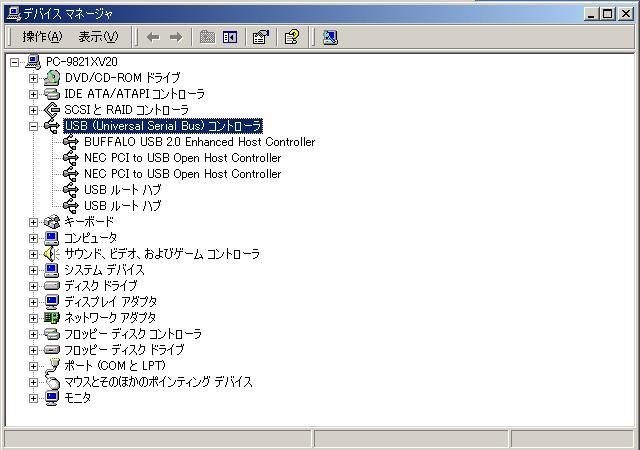The height and width of the screenshot is (450, 640).
Task: Click the show/hide console tree icon
Action: (230, 37)
